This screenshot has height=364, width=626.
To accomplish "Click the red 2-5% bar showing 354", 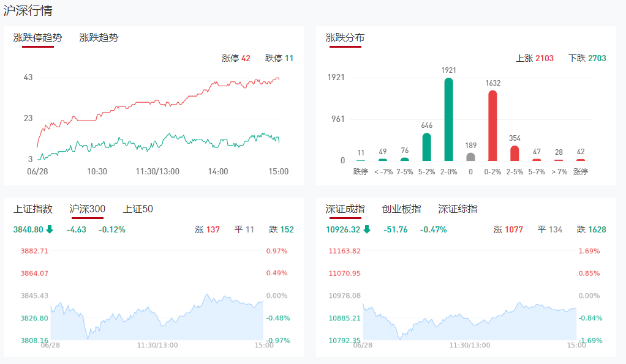I will tap(515, 153).
